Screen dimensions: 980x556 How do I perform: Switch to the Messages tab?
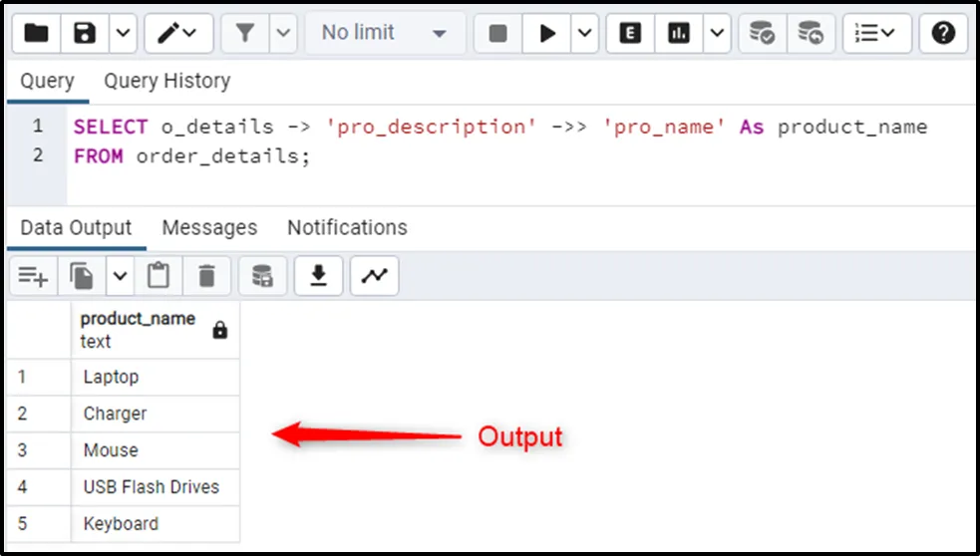coord(209,228)
